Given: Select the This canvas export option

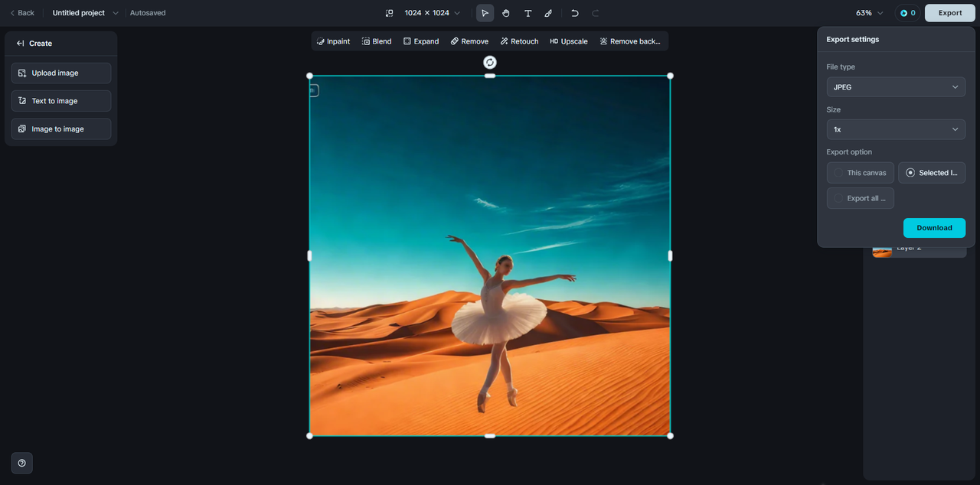Looking at the screenshot, I should pos(860,173).
